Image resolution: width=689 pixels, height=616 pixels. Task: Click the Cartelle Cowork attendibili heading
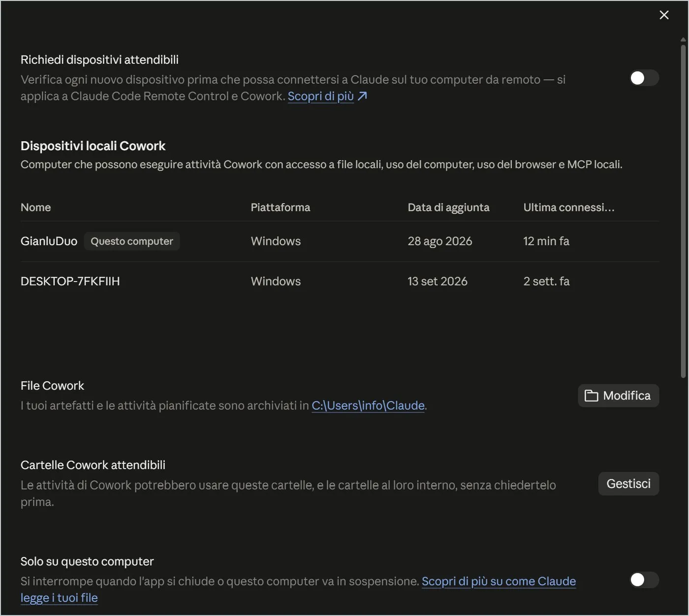click(x=93, y=465)
